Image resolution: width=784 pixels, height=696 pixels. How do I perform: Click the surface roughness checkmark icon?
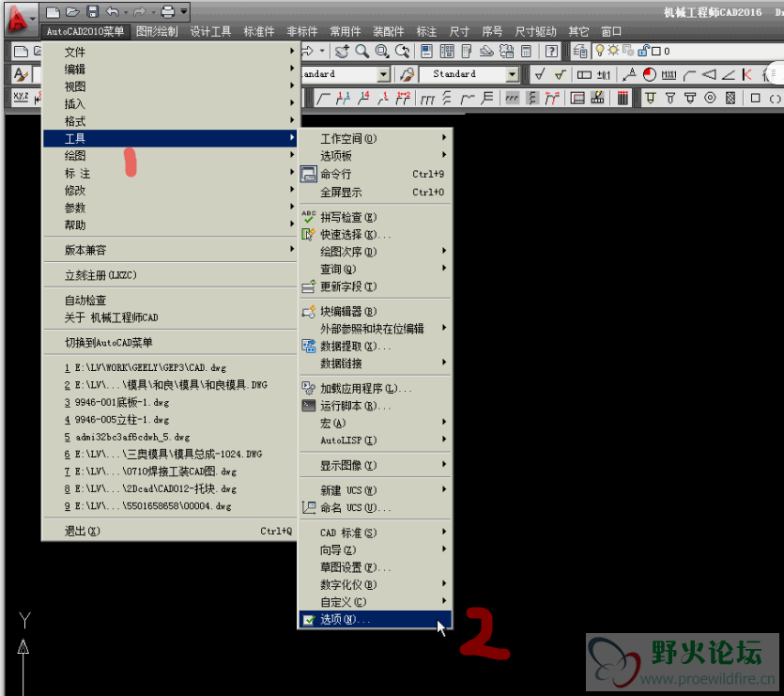540,74
